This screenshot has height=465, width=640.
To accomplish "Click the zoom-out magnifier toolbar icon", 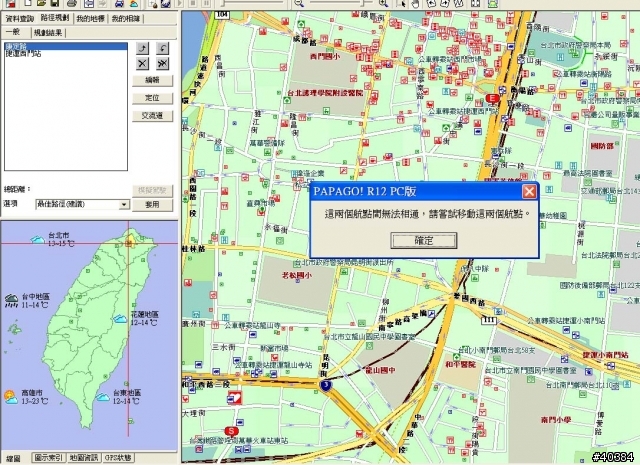I will 298,4.
